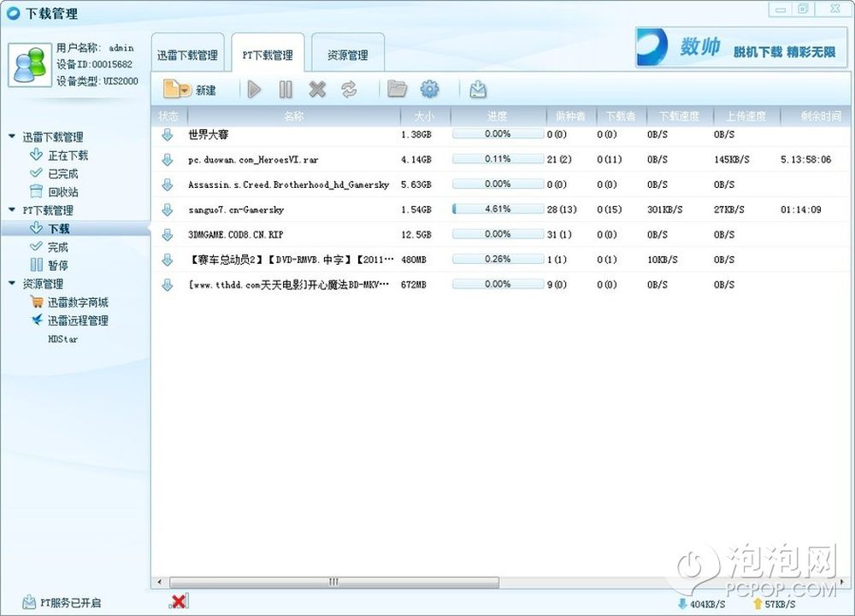855x616 pixels.
Task: Click the PT服务已开启 status indicator
Action: [x=62, y=602]
